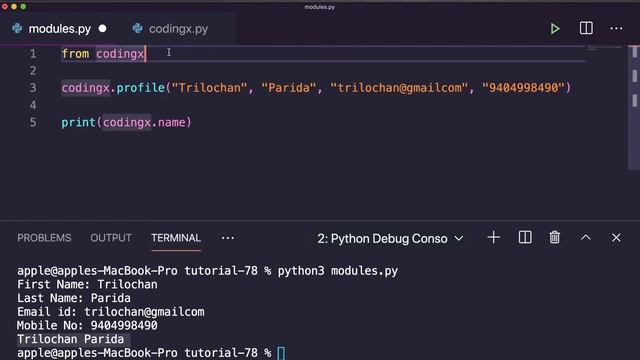Click the "9404998490" string argument
This screenshot has width=640, height=360.
(523, 88)
